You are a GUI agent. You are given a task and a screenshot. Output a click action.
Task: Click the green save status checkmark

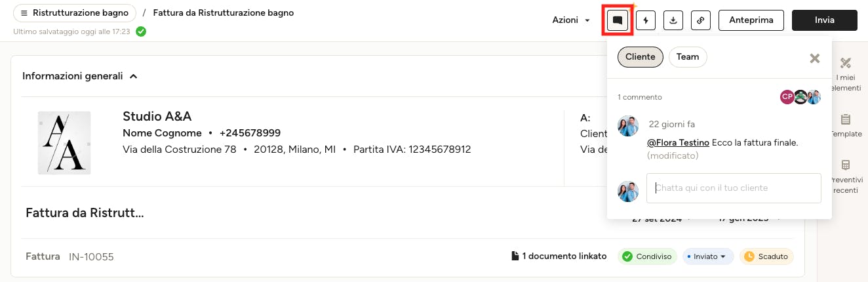(x=141, y=31)
